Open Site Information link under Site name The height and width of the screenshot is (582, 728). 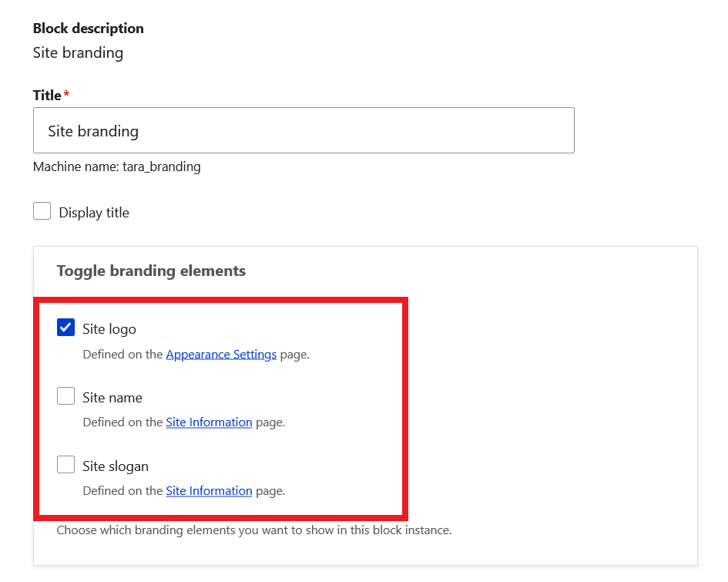[209, 422]
